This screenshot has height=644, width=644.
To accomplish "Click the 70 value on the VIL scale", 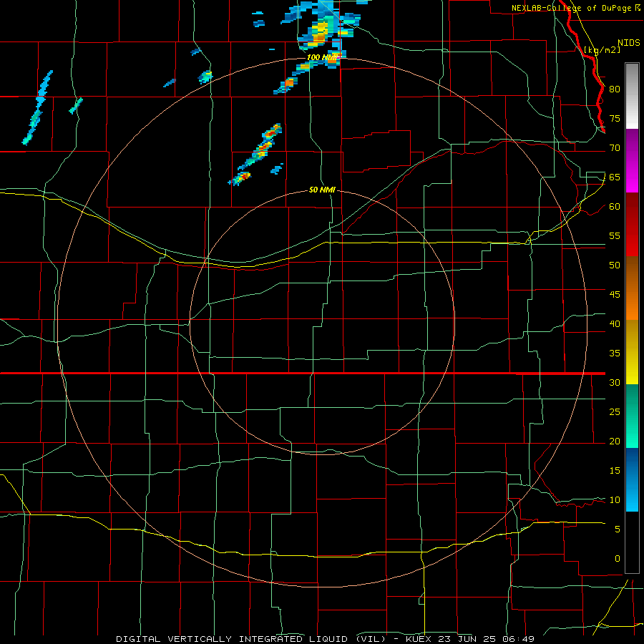I will tap(615, 148).
